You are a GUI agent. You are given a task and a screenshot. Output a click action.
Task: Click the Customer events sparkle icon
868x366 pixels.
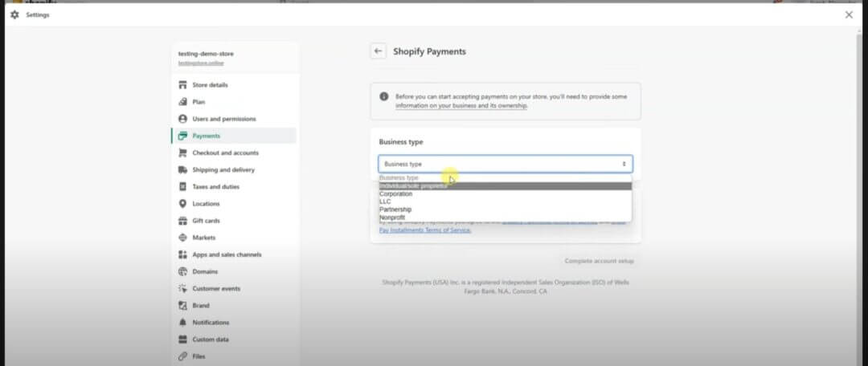pos(182,289)
